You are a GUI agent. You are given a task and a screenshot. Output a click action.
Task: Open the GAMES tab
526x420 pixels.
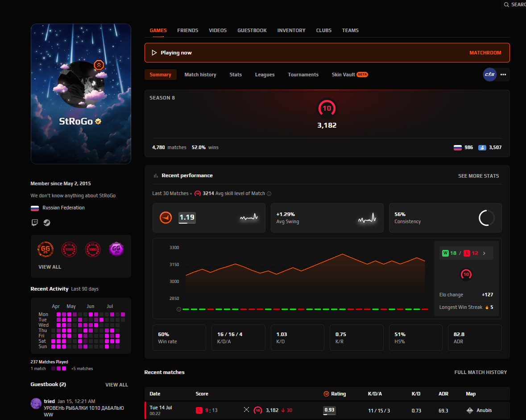pos(158,30)
